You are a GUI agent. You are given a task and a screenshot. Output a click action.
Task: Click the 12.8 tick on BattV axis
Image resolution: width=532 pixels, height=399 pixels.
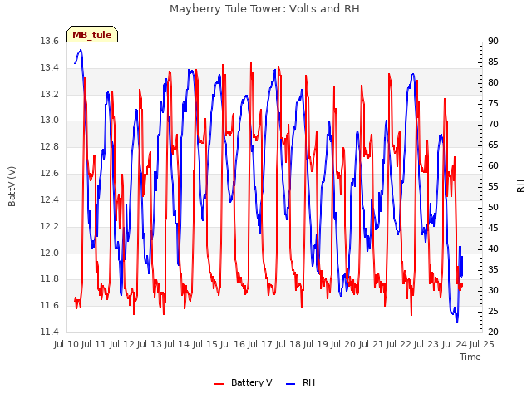50,147
